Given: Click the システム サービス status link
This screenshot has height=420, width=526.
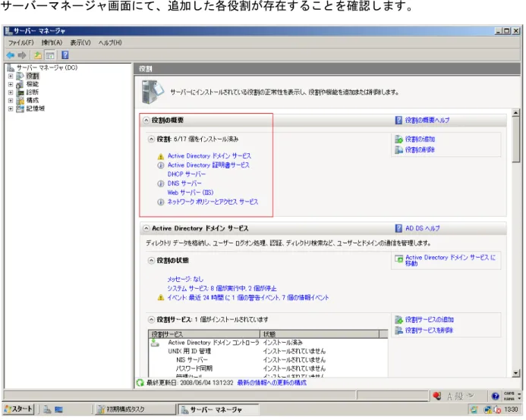Looking at the screenshot, I should 222,289.
